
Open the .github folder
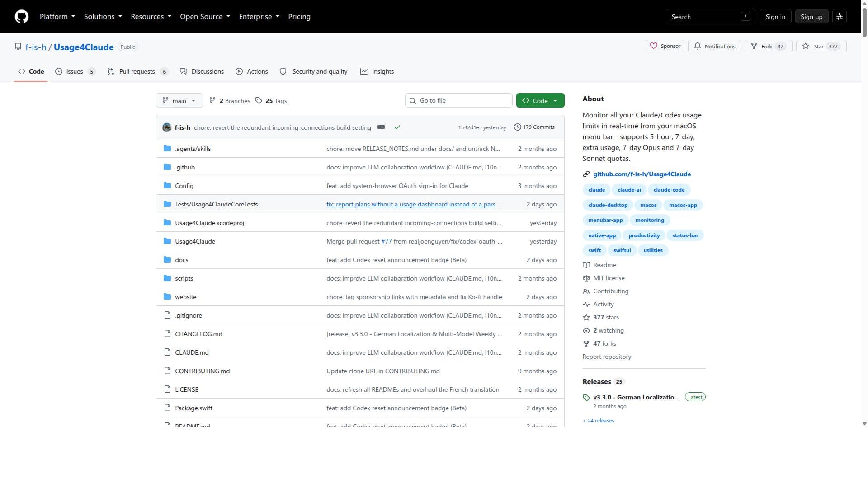click(x=185, y=167)
